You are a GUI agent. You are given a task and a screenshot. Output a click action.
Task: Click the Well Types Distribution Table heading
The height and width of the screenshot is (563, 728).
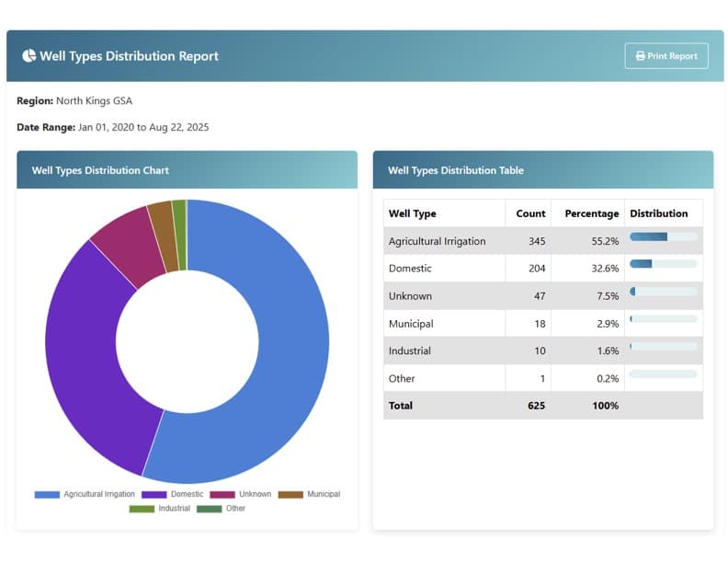[456, 170]
